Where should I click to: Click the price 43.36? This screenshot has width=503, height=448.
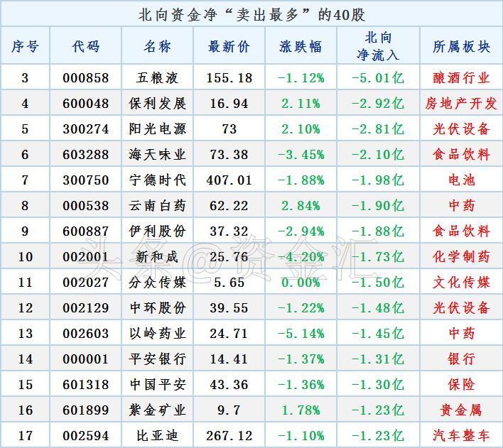coord(229,385)
